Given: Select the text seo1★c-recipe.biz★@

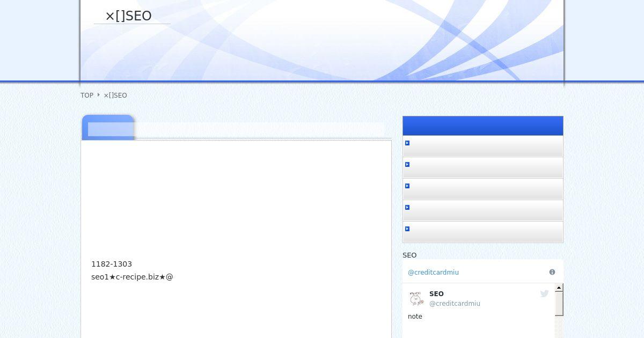Looking at the screenshot, I should [x=132, y=277].
